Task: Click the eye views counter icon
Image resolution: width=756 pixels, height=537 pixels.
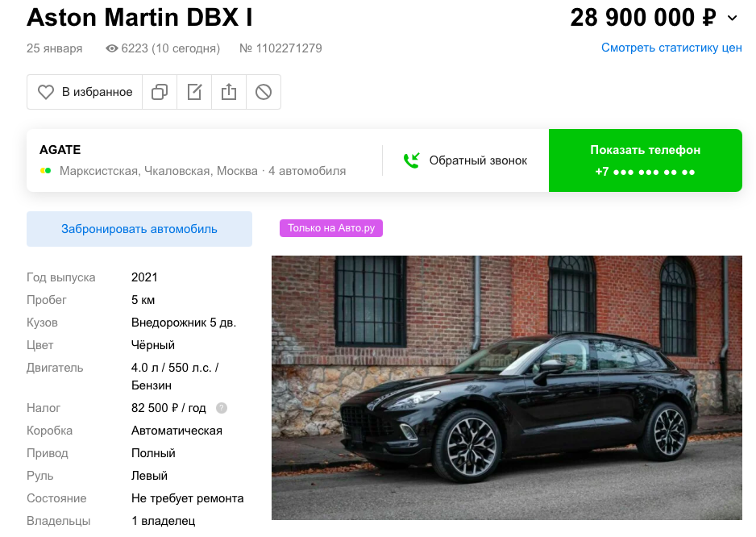Action: (112, 48)
